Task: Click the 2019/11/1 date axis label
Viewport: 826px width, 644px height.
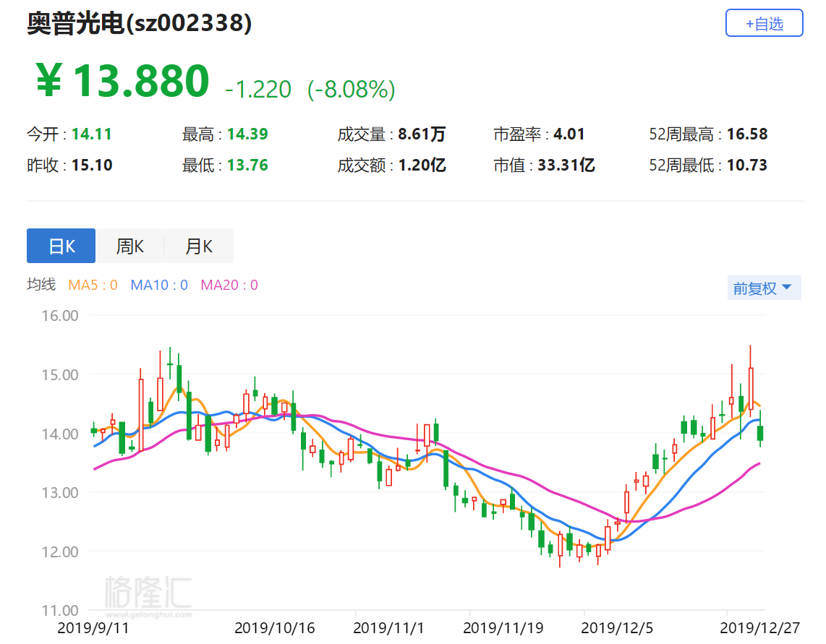Action: click(x=388, y=628)
